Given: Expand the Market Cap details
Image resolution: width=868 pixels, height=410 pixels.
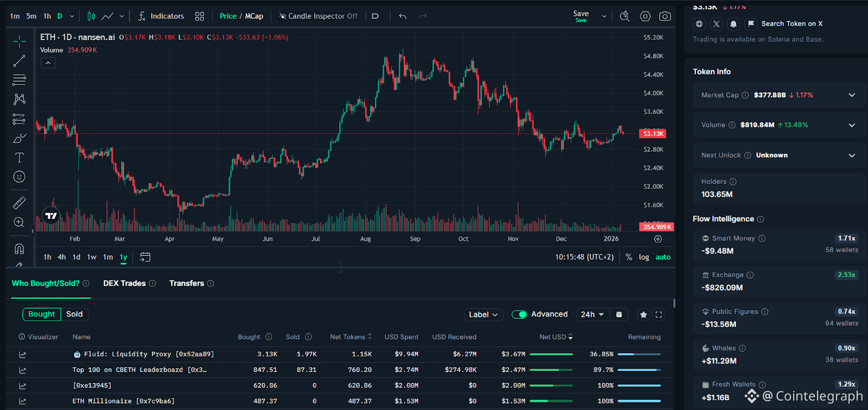Looking at the screenshot, I should (x=852, y=95).
